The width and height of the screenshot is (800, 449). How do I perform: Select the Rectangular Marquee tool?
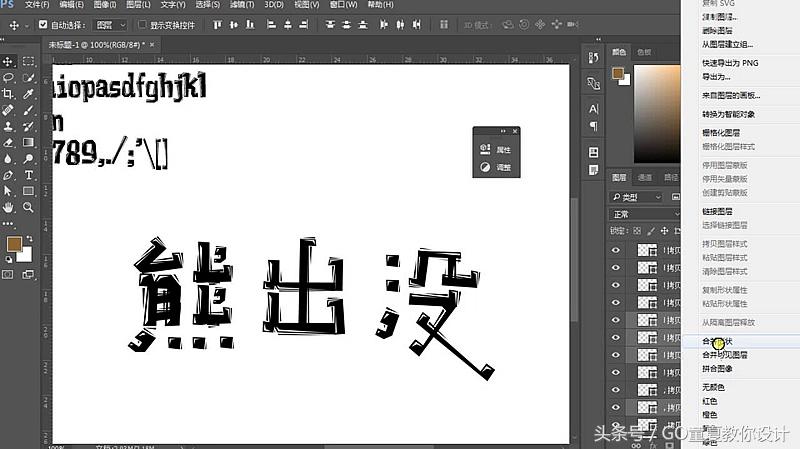click(28, 62)
